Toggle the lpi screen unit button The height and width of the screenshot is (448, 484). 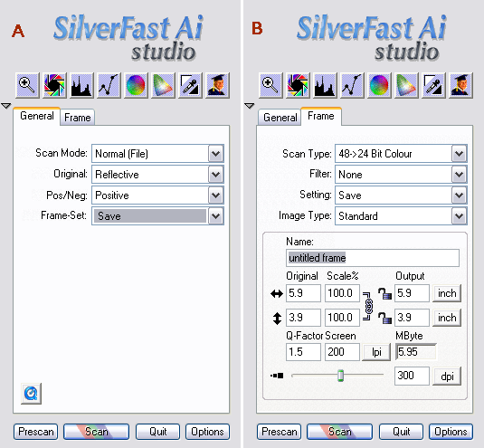click(x=376, y=352)
